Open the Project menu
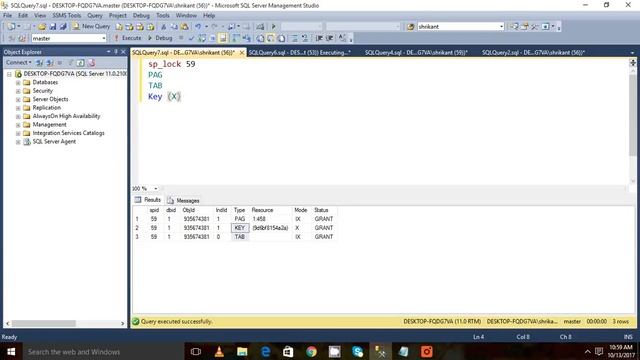Screen dimensions: 640x360 118,16
